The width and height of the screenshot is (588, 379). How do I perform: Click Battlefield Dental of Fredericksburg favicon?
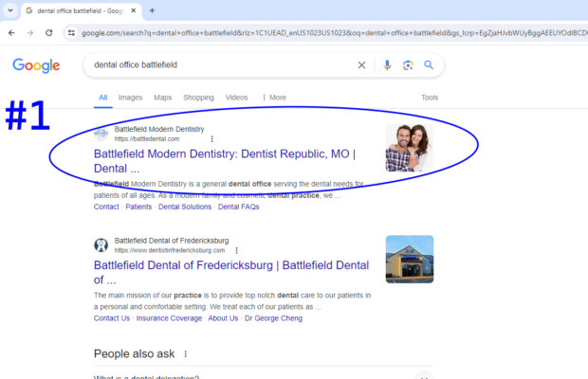pyautogui.click(x=101, y=245)
